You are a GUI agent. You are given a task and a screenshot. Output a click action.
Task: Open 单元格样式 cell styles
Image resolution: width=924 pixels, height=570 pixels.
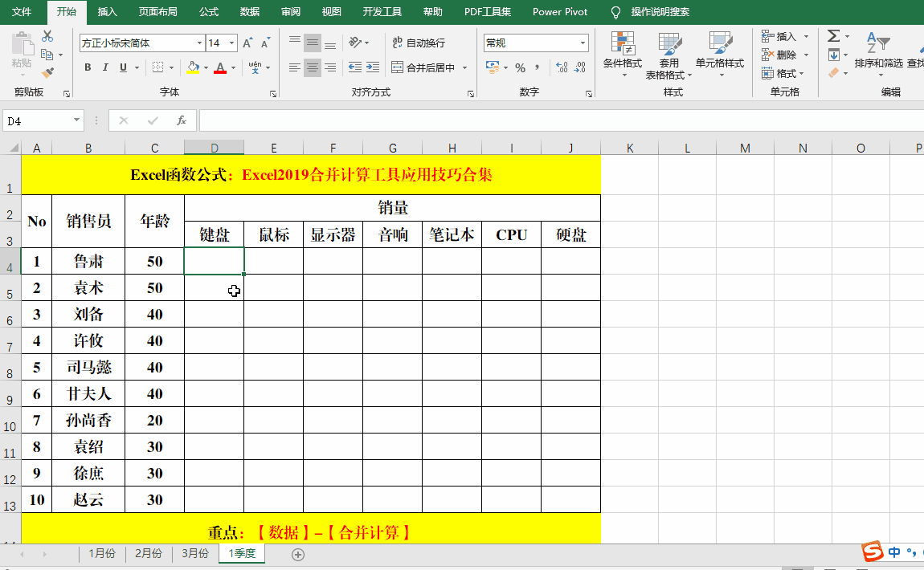coord(720,54)
